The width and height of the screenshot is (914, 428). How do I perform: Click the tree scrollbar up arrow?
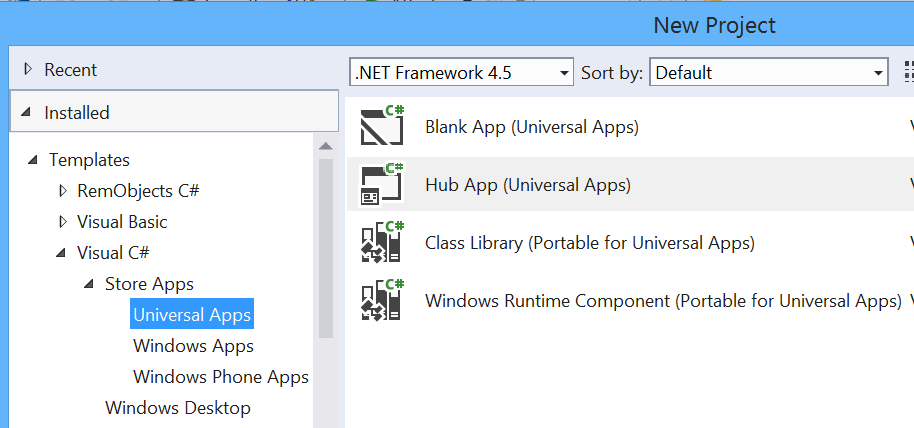tap(326, 146)
